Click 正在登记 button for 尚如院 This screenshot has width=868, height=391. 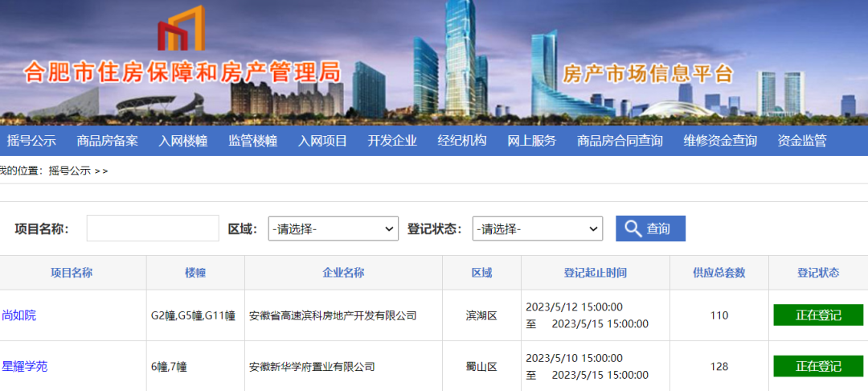pos(818,315)
